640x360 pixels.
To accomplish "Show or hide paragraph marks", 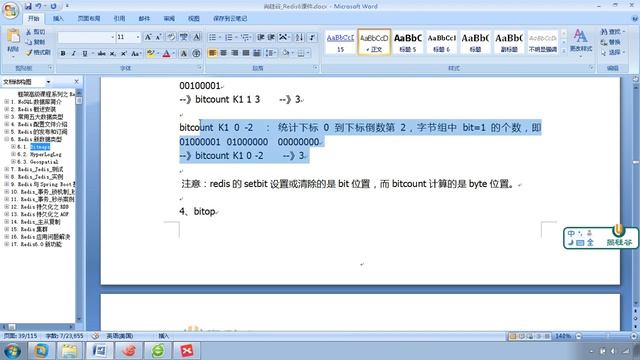I will click(x=312, y=38).
